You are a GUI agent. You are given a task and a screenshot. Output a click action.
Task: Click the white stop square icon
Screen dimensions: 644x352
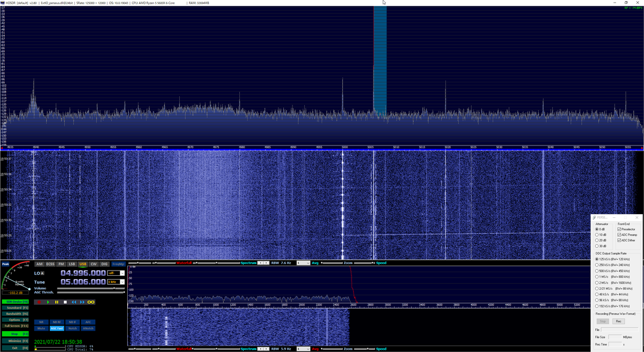point(65,302)
